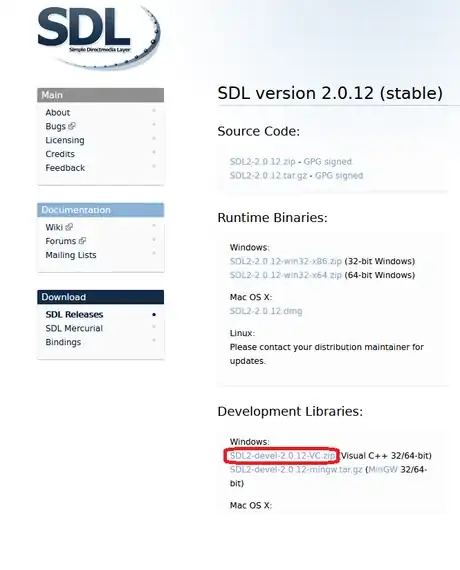The width and height of the screenshot is (460, 570).
Task: Open the Feedback page
Action: click(65, 168)
